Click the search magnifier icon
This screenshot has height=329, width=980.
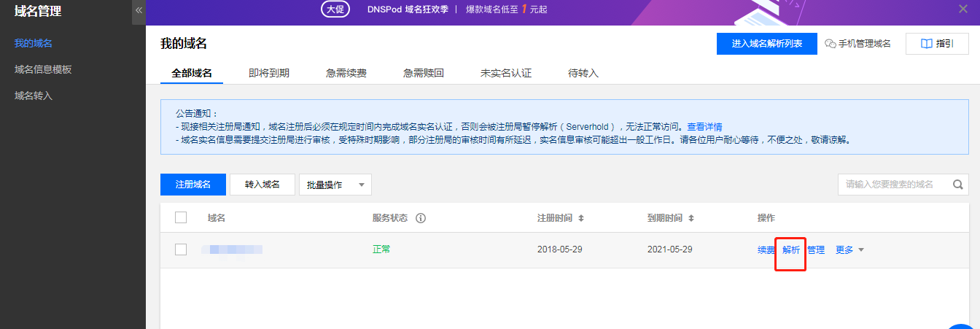958,185
